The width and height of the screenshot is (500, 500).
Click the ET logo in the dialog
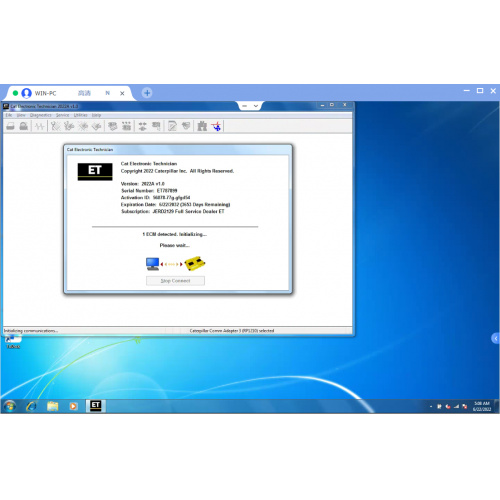coord(95,172)
